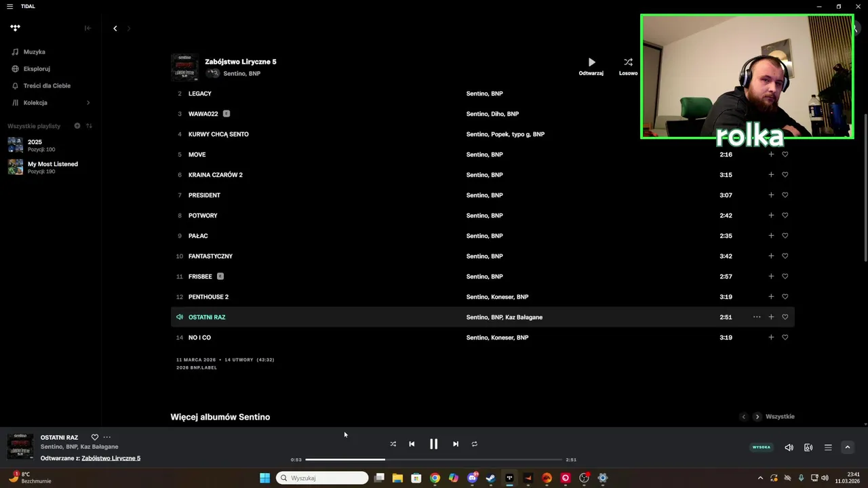Select the WAWA022 track title
This screenshot has width=868, height=488.
click(203, 114)
